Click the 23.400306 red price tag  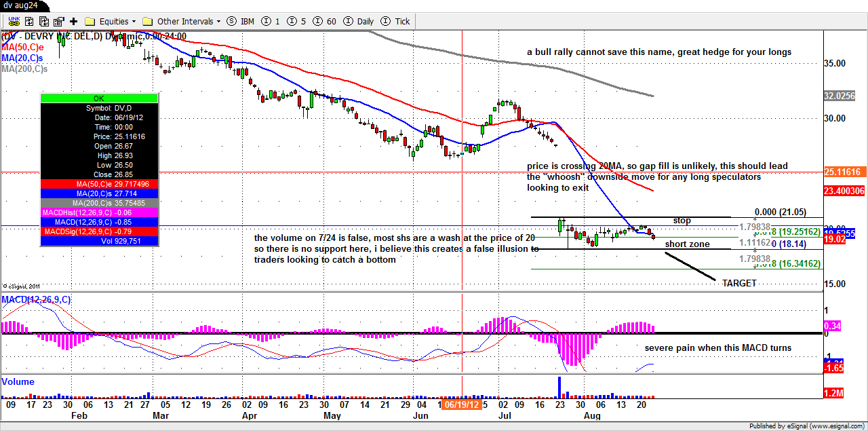pos(845,191)
